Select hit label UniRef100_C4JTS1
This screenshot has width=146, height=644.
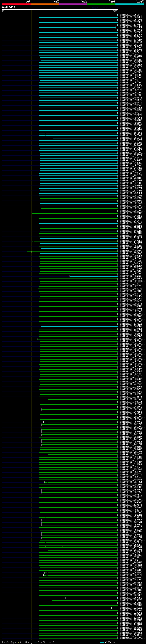click(x=131, y=635)
